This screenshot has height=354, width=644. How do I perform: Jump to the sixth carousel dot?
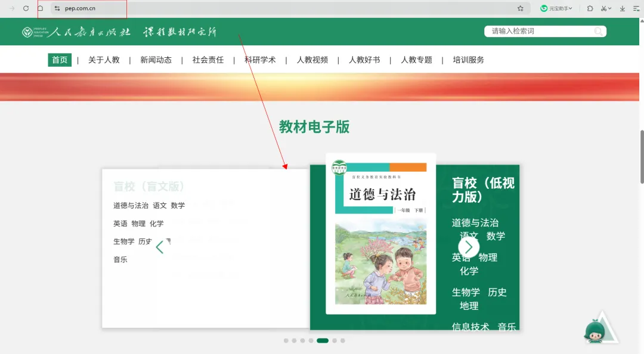(335, 340)
